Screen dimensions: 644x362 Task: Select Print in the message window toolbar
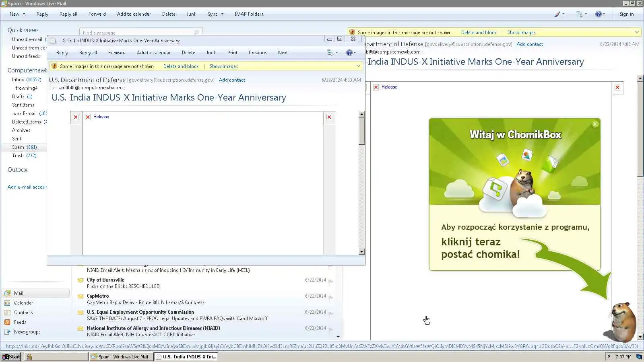232,53
